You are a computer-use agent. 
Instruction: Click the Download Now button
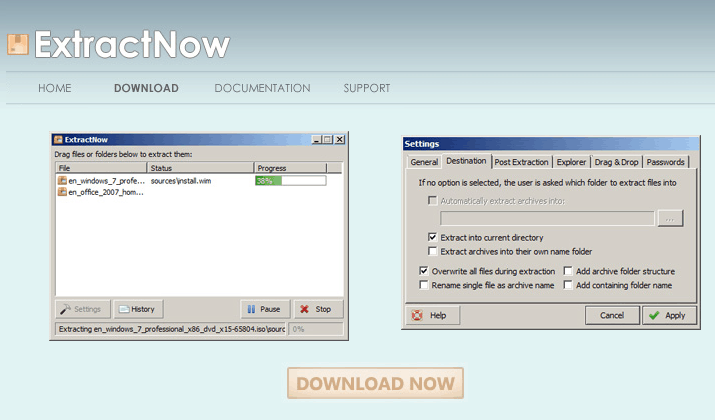pos(375,383)
